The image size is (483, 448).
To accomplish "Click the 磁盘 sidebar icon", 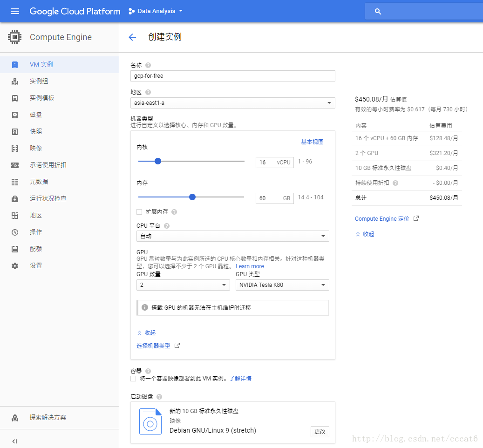I will click(x=15, y=115).
